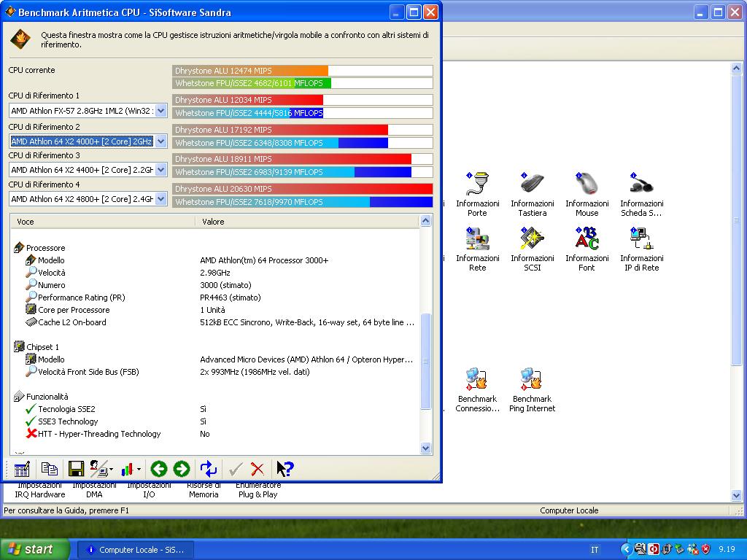
Task: Open Informazioni Scheda S... icon
Action: pyautogui.click(x=642, y=194)
